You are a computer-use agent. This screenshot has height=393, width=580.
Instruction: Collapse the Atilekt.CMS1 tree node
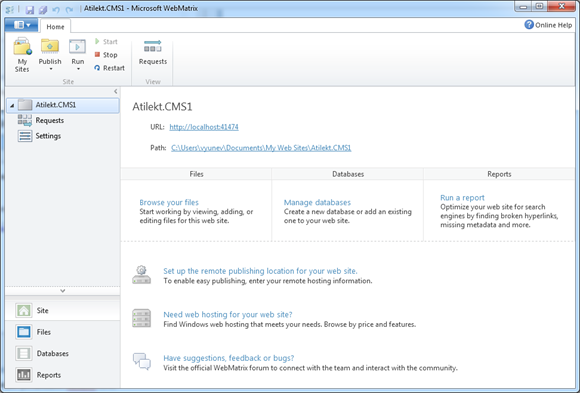pyautogui.click(x=12, y=106)
